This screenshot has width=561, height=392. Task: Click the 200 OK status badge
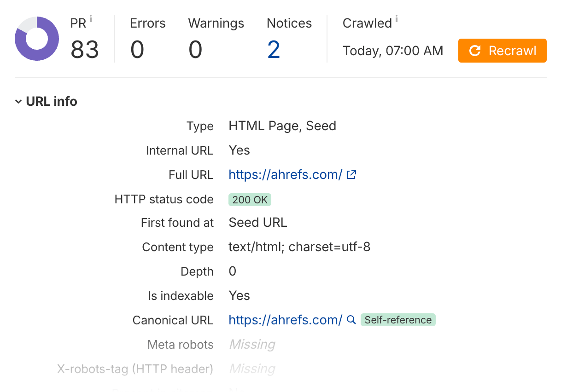click(x=250, y=200)
